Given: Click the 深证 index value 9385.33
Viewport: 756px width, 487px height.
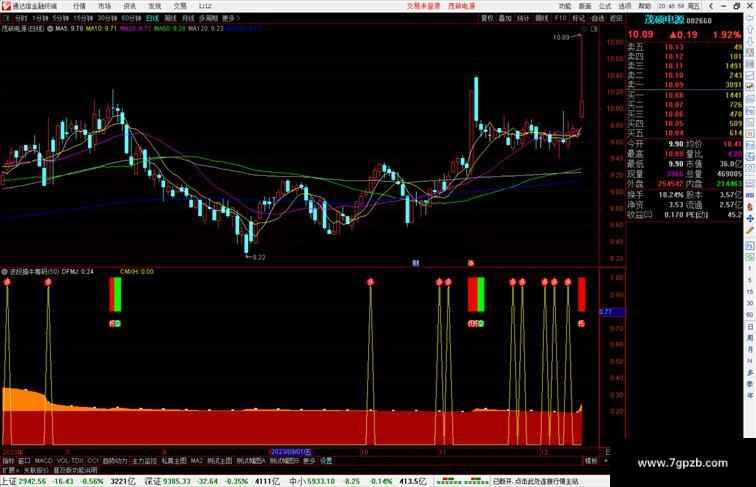Looking at the screenshot, I should pyautogui.click(x=176, y=481).
